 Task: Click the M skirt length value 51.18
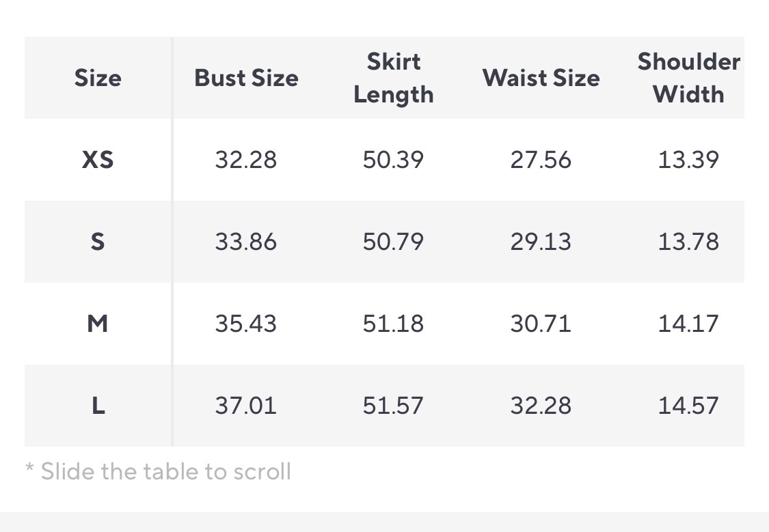393,324
